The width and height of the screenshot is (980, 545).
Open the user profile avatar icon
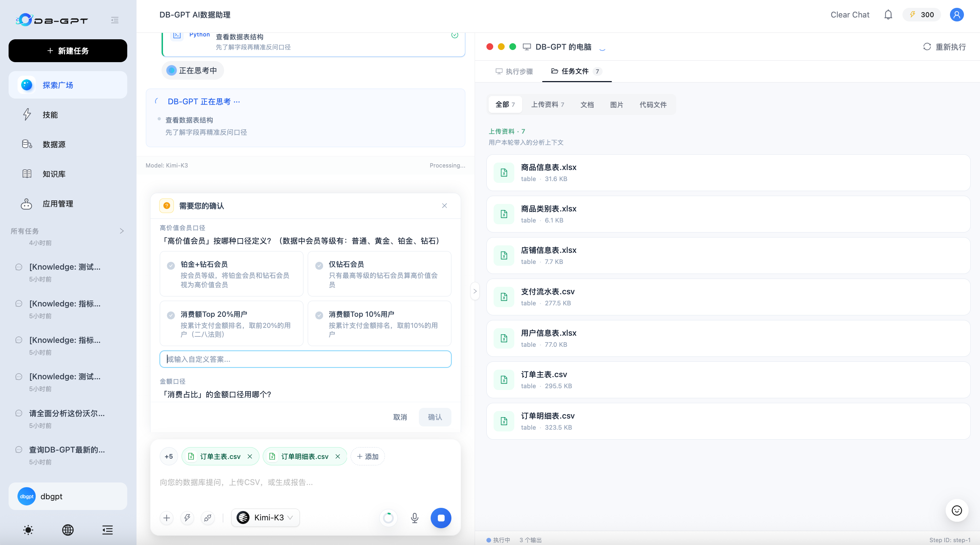point(956,15)
